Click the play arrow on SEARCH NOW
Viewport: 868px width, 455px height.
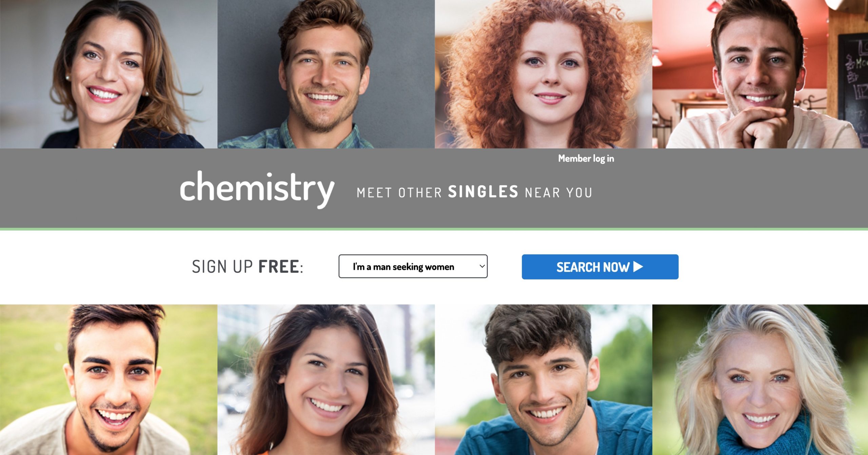point(638,267)
